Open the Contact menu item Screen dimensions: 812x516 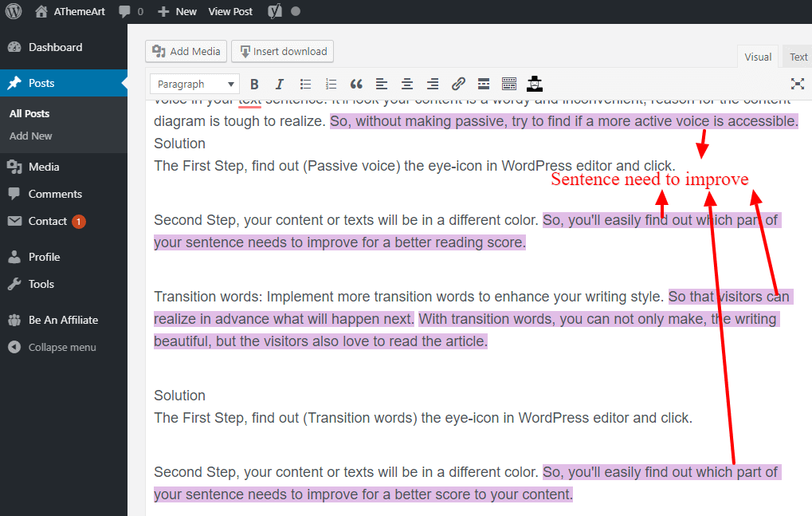pyautogui.click(x=48, y=221)
